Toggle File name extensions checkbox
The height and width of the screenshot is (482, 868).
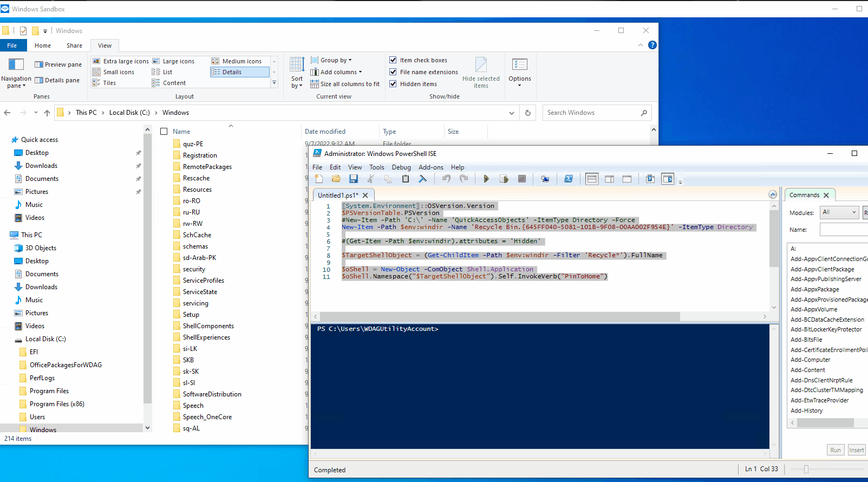pos(393,72)
